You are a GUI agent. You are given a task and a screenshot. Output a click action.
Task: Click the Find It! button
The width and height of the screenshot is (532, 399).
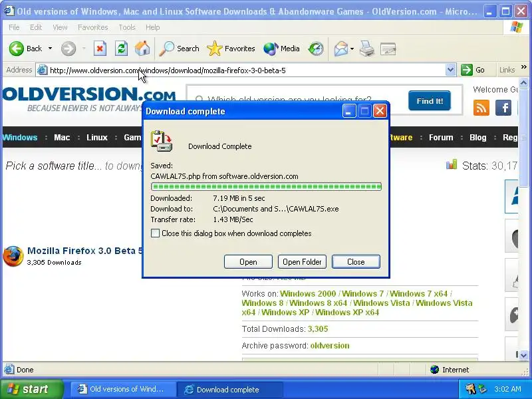(x=430, y=101)
